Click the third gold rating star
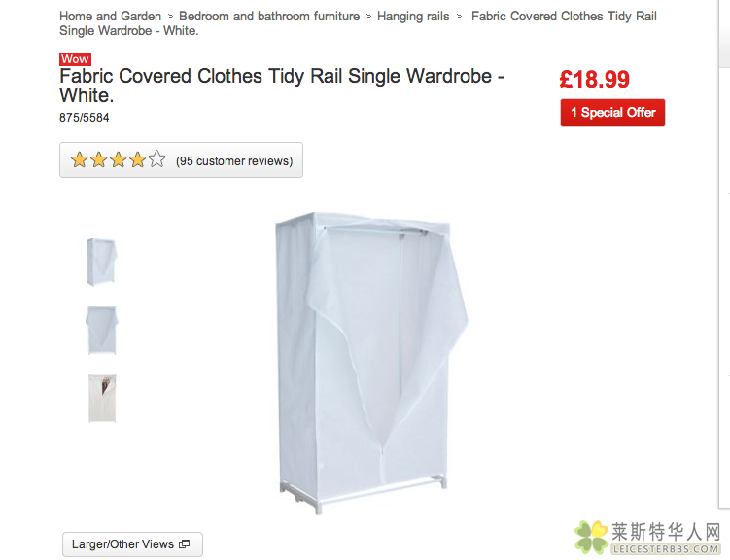This screenshot has height=560, width=730. pos(119,160)
